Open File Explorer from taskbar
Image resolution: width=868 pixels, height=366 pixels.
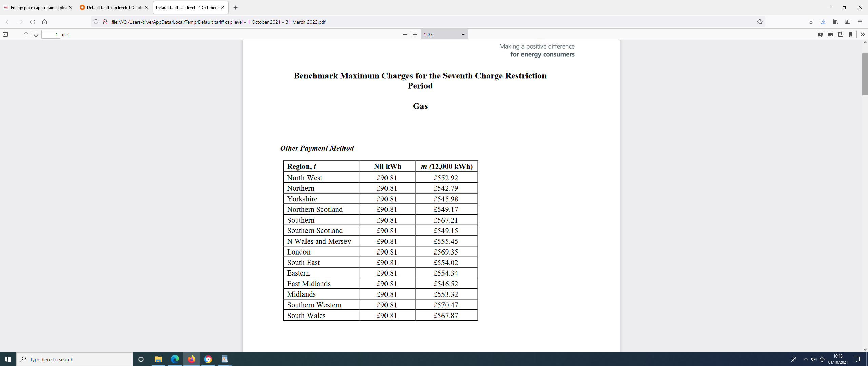(x=158, y=359)
